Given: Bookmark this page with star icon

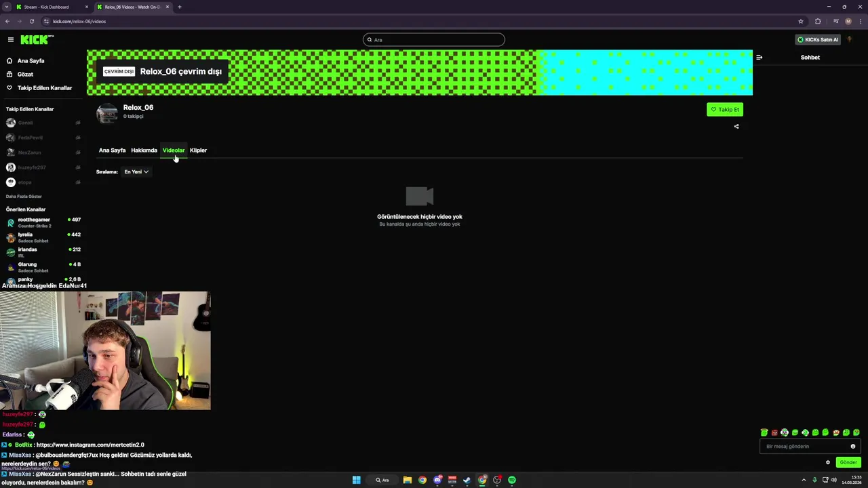Looking at the screenshot, I should (x=801, y=21).
